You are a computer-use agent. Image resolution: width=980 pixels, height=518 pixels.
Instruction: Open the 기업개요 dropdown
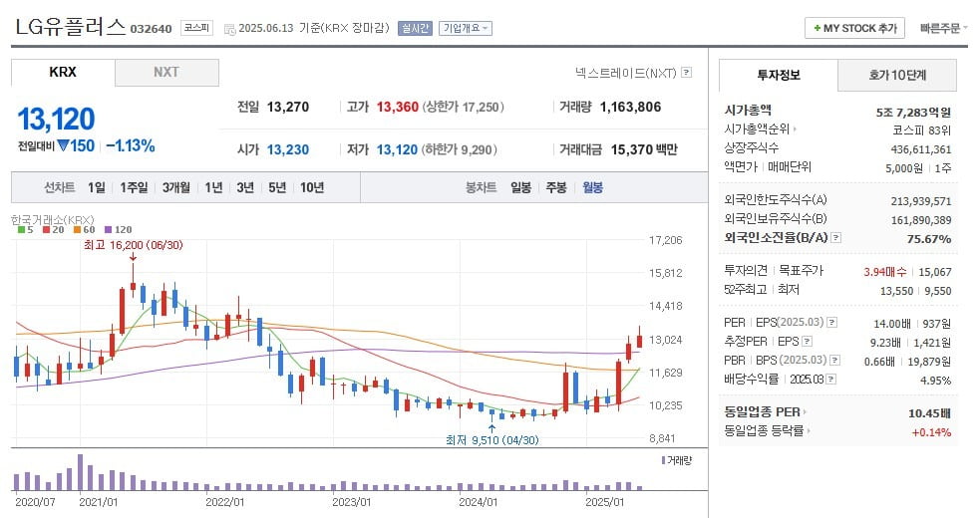coord(465,28)
